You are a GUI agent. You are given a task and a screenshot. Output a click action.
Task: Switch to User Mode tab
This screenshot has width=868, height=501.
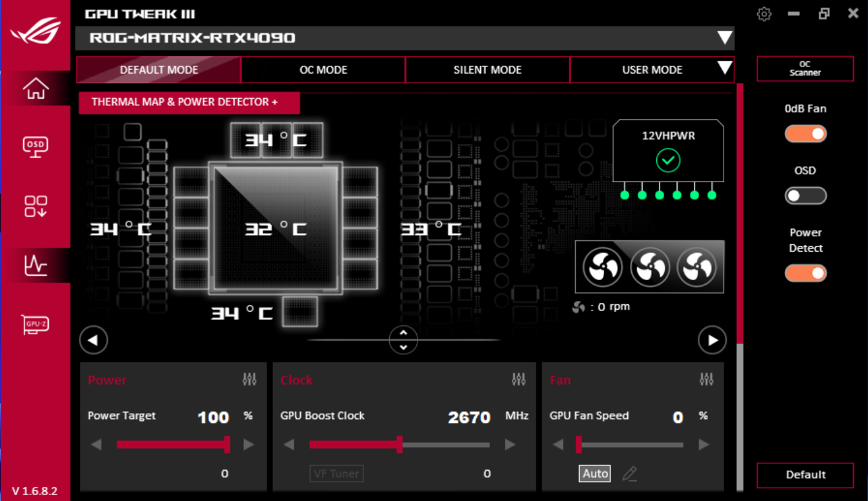coord(652,70)
